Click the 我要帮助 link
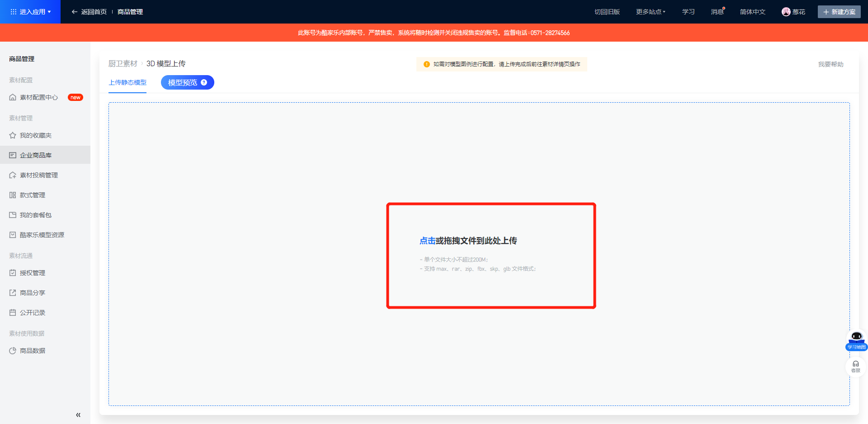The image size is (868, 424). coord(830,64)
